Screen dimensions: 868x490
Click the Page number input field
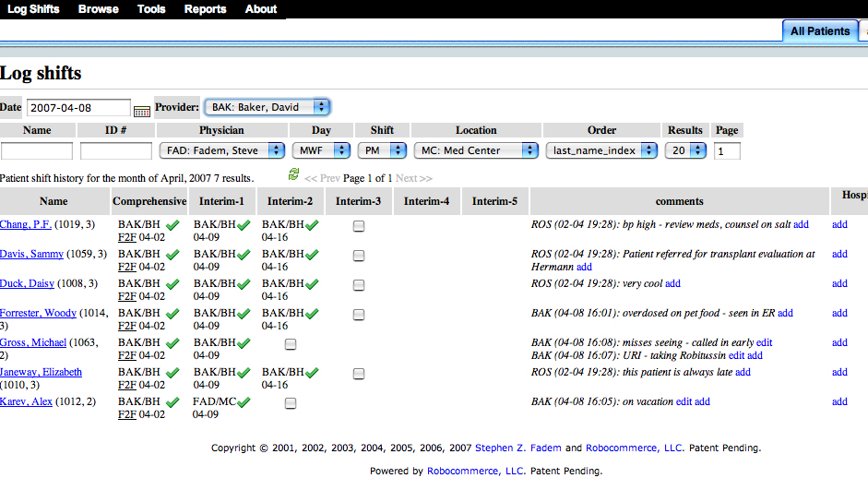[727, 150]
